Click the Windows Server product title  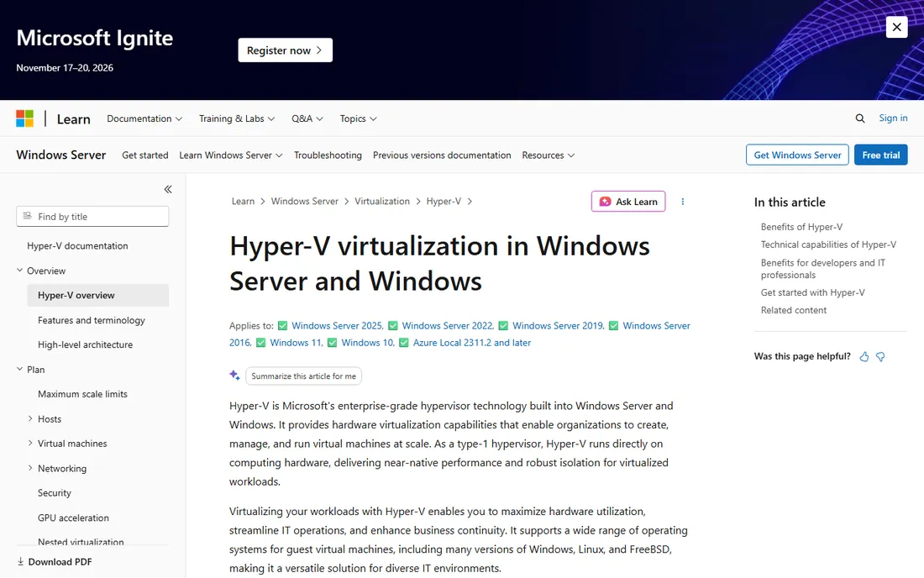(61, 155)
